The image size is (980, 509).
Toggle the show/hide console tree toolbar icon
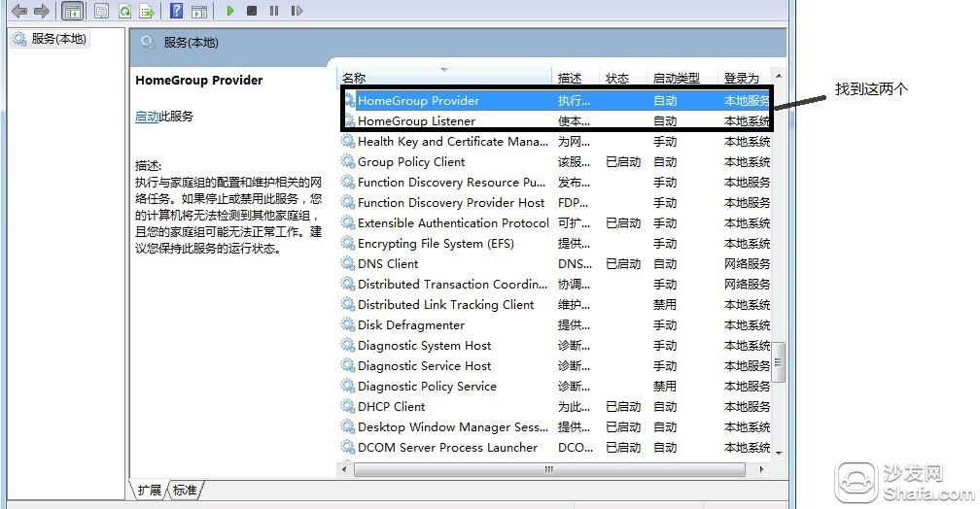click(x=73, y=11)
